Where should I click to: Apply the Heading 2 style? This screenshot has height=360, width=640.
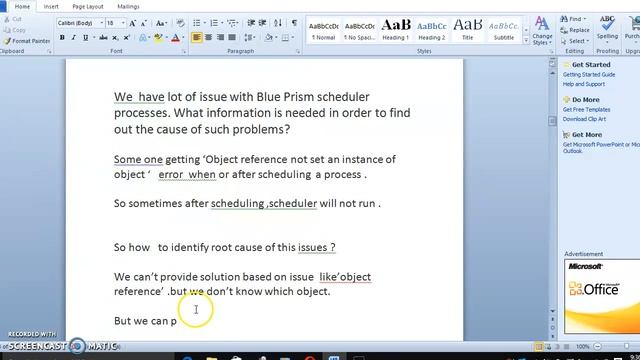coord(431,30)
